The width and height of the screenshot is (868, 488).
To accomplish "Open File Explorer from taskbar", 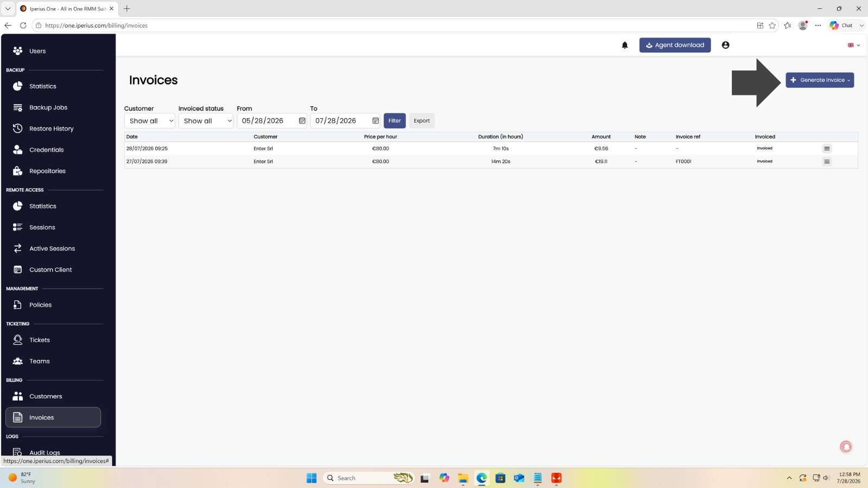I will pos(463,478).
